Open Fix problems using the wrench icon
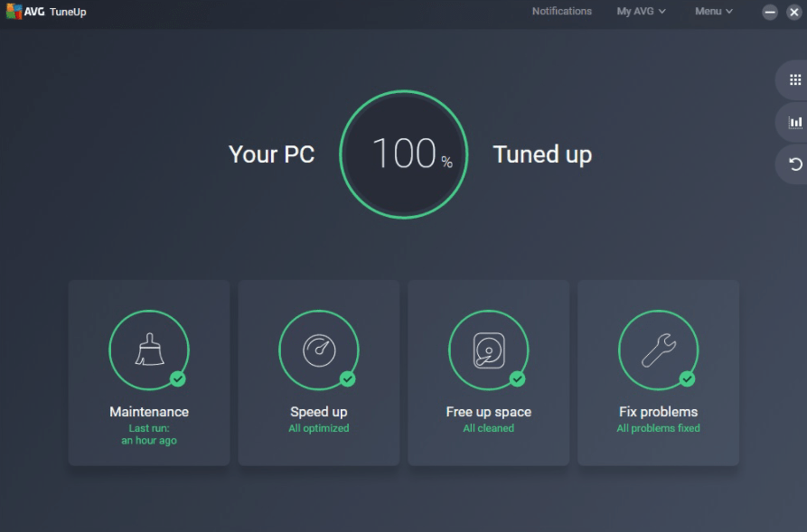The image size is (807, 532). 658,350
